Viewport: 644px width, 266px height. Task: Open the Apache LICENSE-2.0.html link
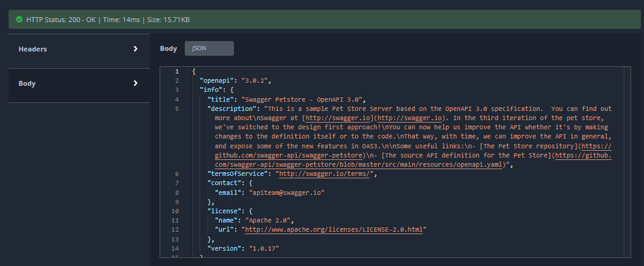point(335,229)
